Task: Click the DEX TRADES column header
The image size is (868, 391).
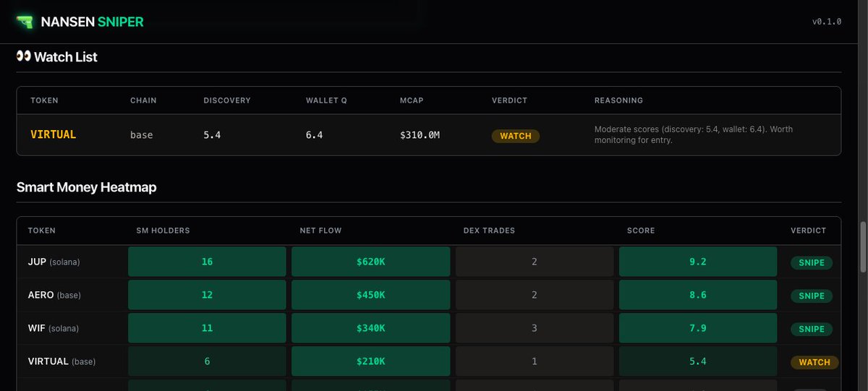Action: (489, 231)
